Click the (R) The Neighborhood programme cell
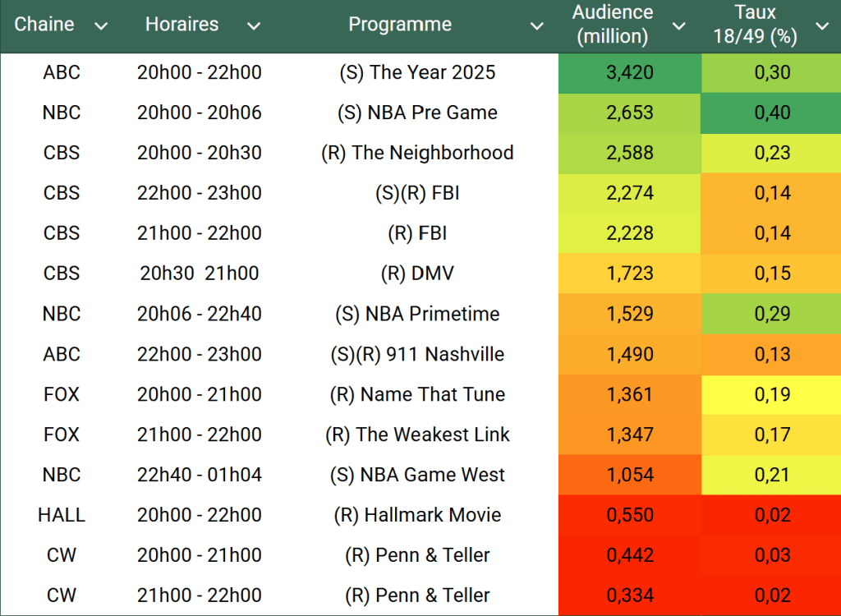The height and width of the screenshot is (616, 841). (x=417, y=153)
